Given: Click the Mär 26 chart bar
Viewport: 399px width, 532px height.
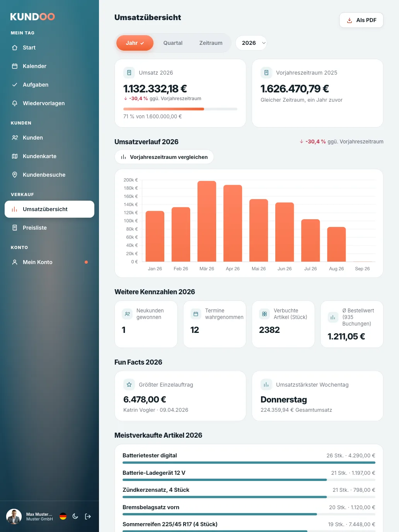Looking at the screenshot, I should 207,221.
